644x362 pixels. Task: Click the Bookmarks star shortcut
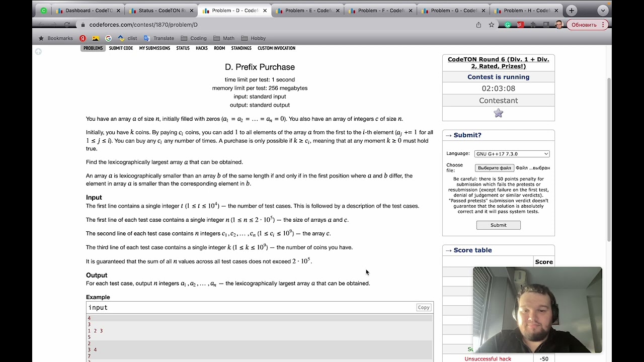pos(56,38)
